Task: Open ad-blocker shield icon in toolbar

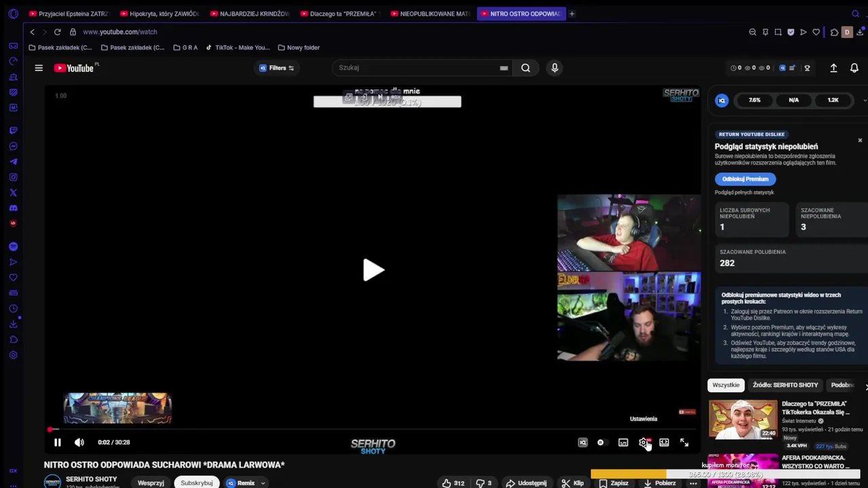Action: (791, 32)
